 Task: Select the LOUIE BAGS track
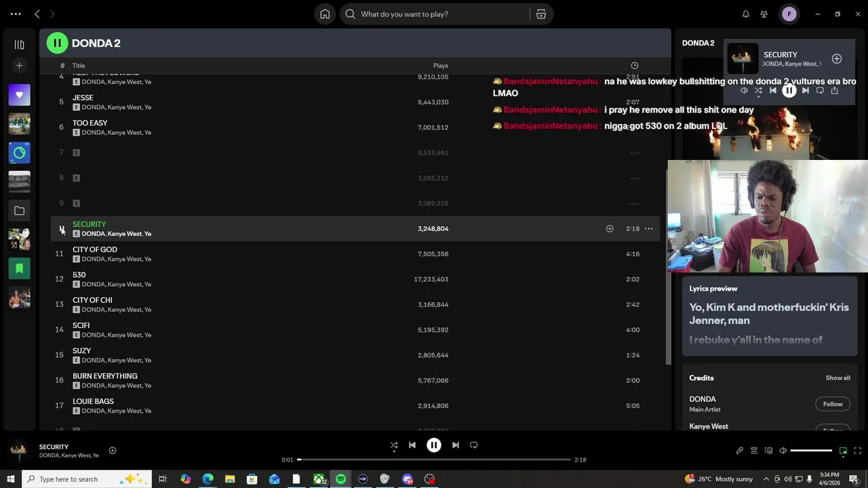pos(355,406)
